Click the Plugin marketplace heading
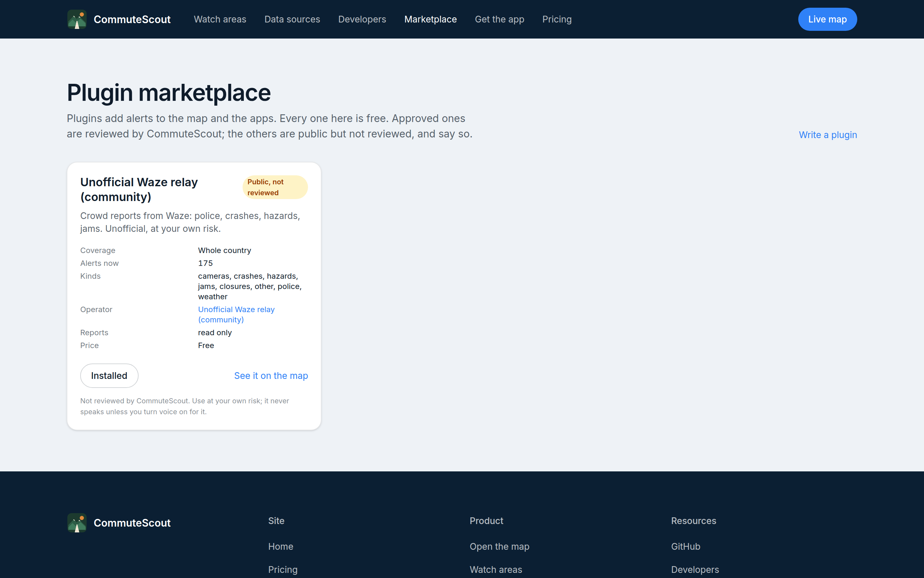Viewport: 924px width, 578px height. [169, 92]
